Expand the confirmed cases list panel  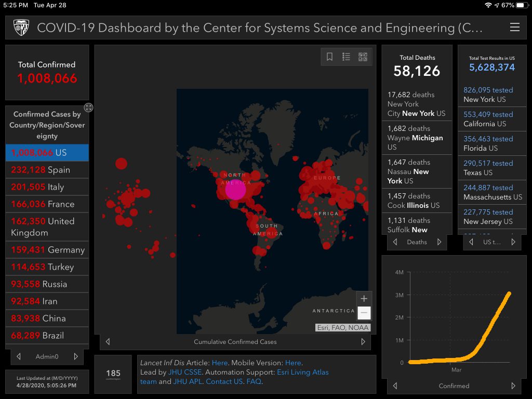coord(89,108)
